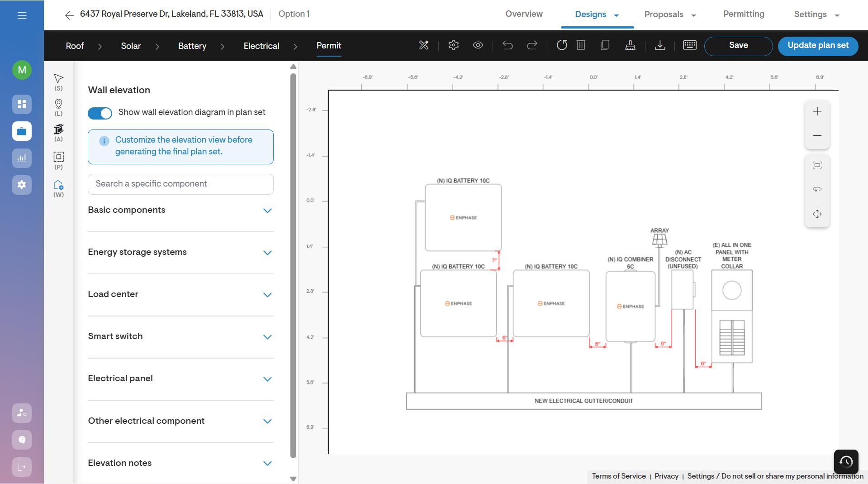
Task: Click the download icon in toolbar
Action: [x=660, y=45]
